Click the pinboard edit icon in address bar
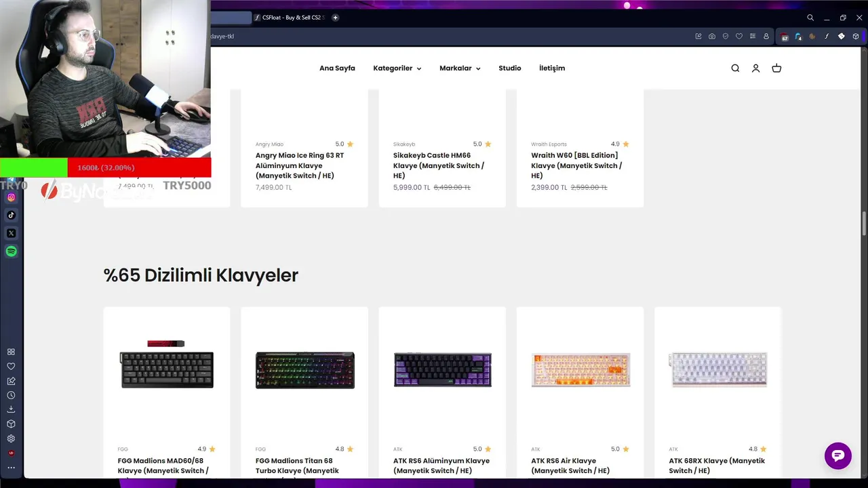Screen dimensions: 868x488 698,36
